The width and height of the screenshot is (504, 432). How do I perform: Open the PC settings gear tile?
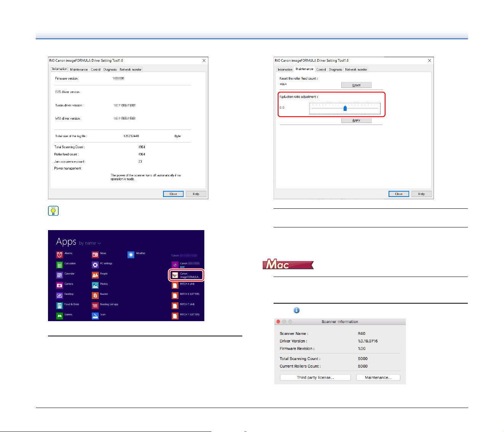95,265
